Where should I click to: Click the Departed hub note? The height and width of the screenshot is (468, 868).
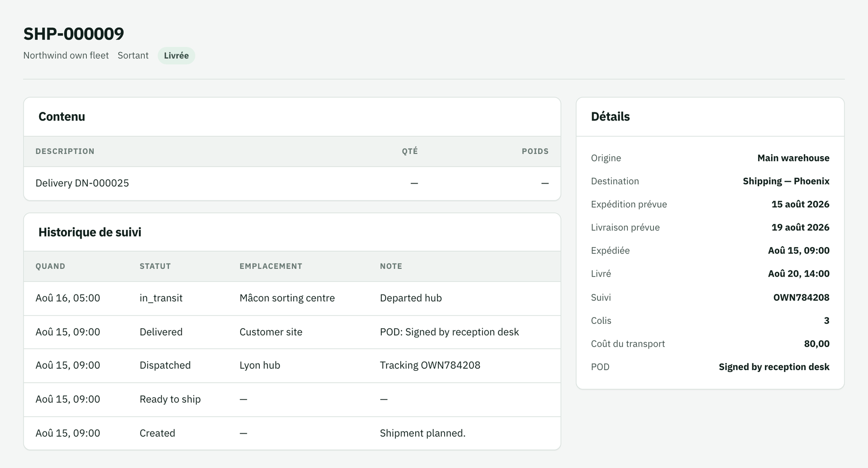pos(411,298)
